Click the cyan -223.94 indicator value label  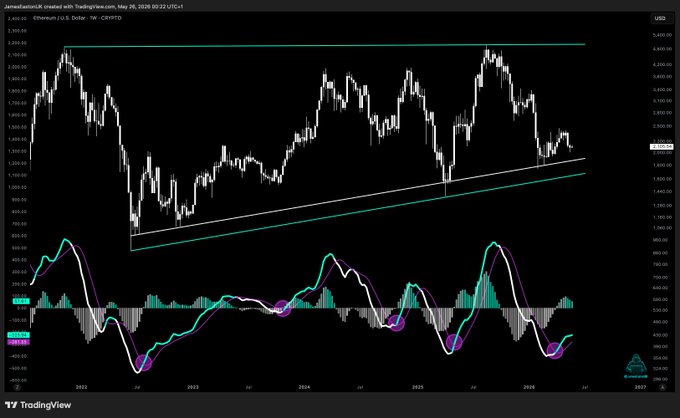tap(19, 335)
